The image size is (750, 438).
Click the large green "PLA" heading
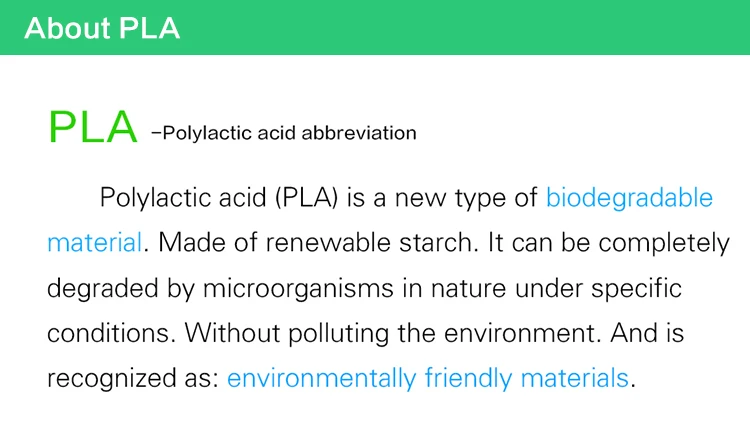[x=92, y=128]
